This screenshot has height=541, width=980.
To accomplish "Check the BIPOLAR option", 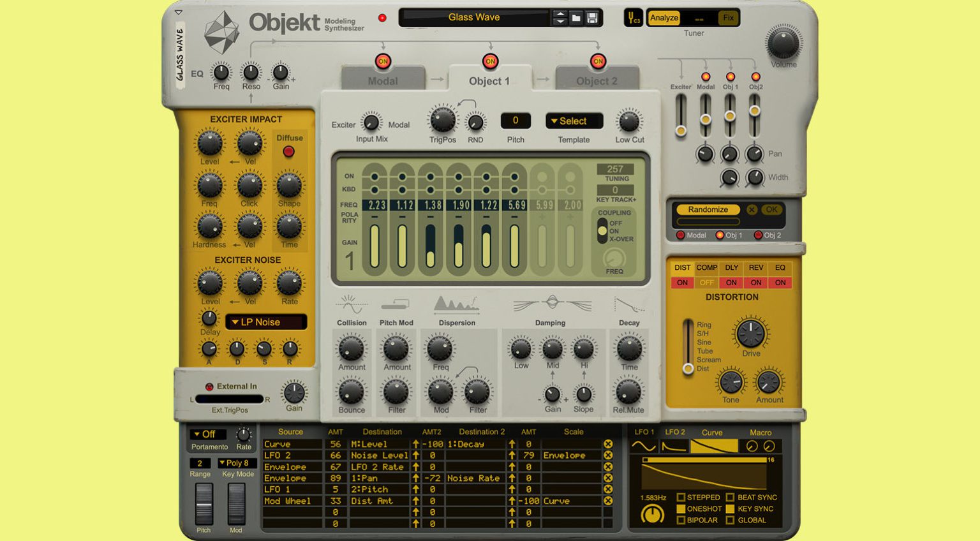I will (x=681, y=520).
